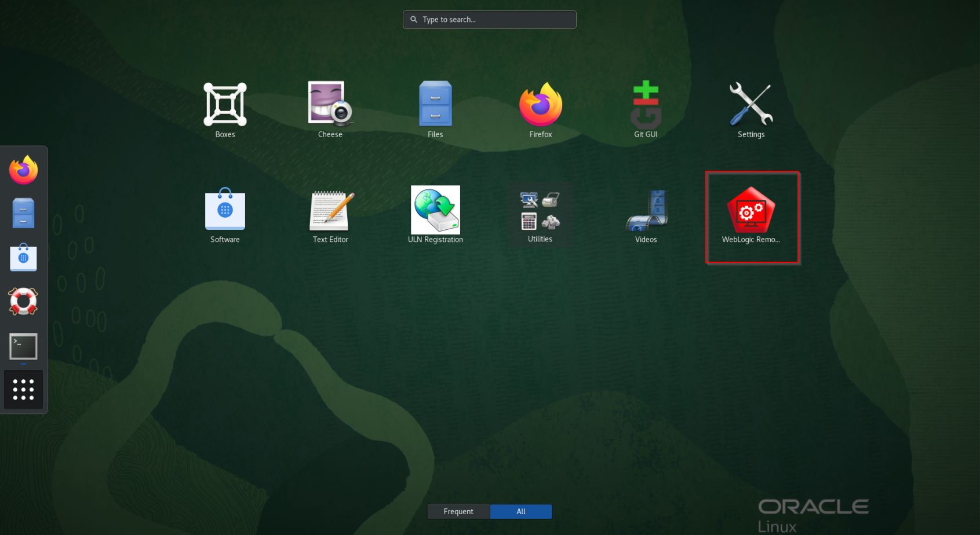This screenshot has height=535, width=980.
Task: Click the Software icon in the dock
Action: (x=23, y=258)
